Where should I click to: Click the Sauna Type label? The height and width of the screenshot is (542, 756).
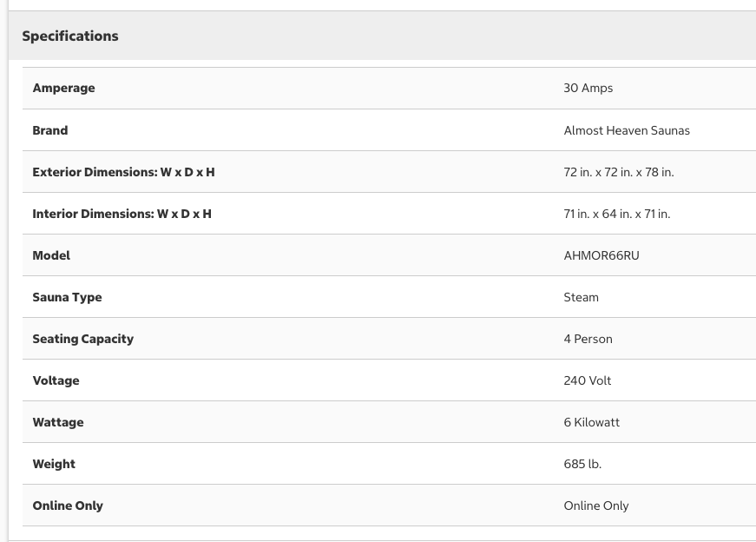click(x=67, y=297)
